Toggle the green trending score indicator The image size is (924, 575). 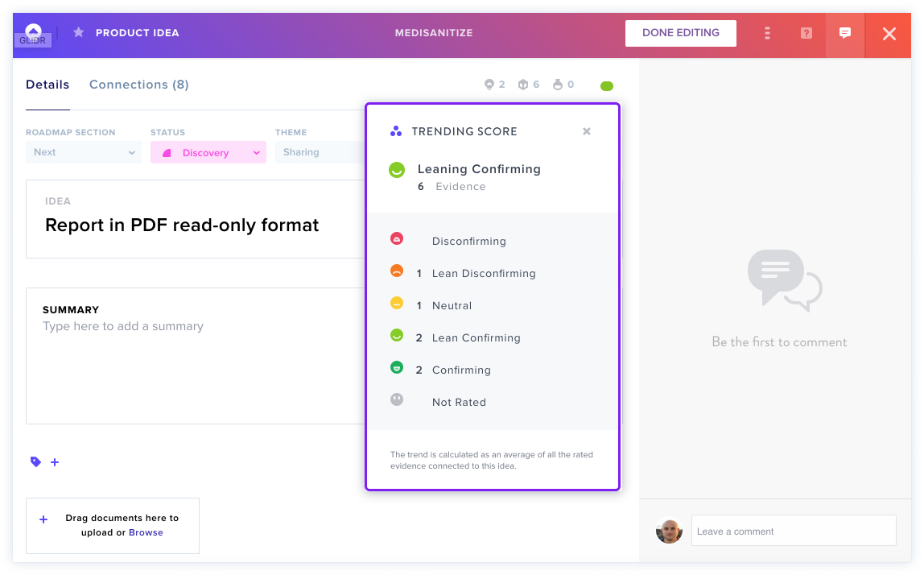[x=606, y=86]
